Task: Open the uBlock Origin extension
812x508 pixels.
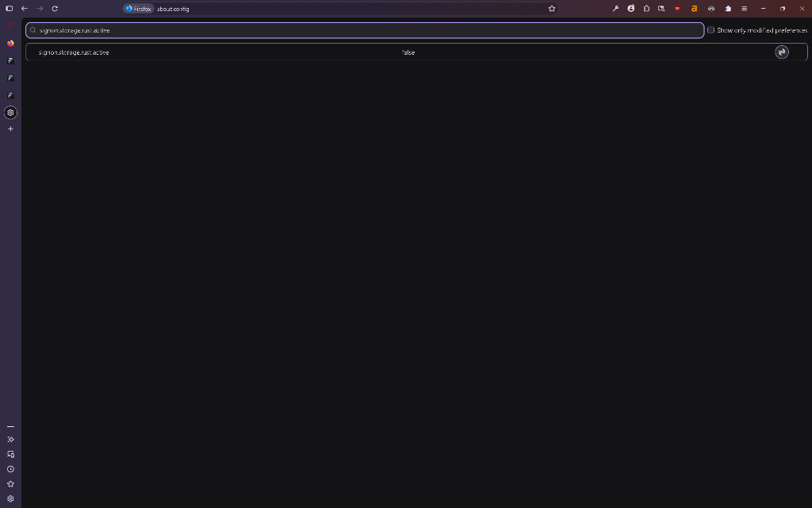Action: (x=677, y=8)
